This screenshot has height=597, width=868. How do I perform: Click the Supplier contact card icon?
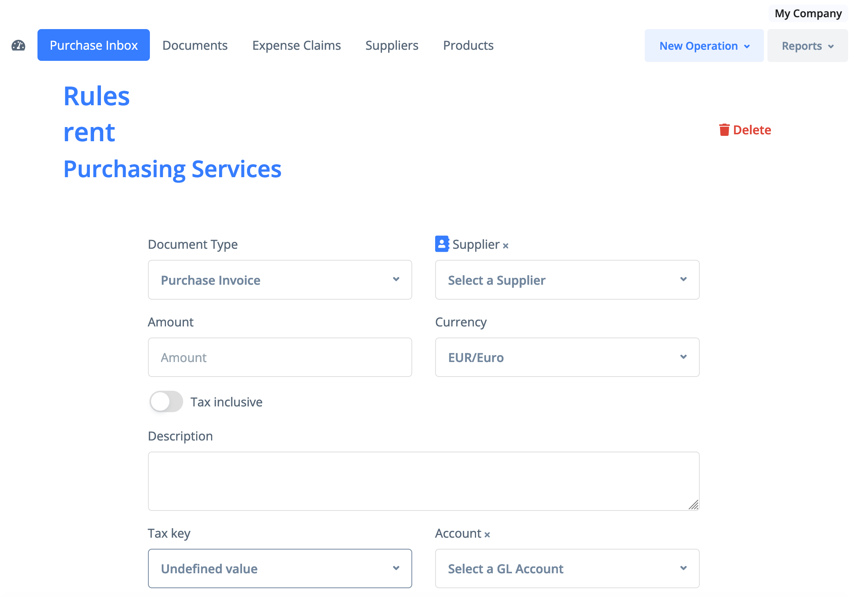(x=442, y=244)
